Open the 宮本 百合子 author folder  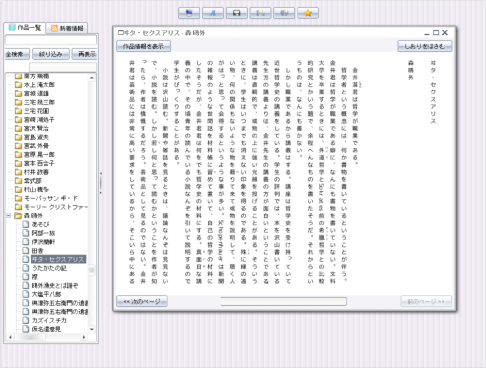point(39,163)
